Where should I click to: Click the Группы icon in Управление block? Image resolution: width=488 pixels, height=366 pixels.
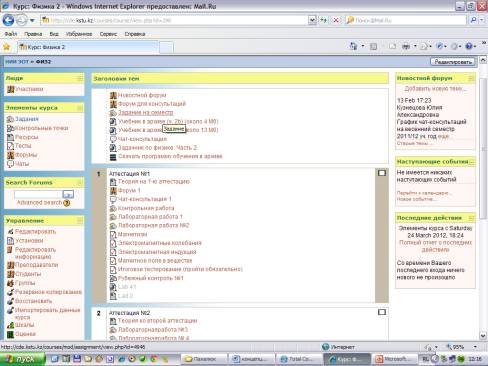point(11,283)
